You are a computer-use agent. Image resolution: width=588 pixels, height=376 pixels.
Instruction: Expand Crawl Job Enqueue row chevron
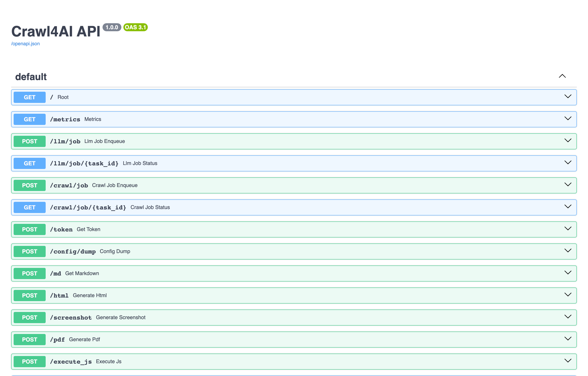click(568, 184)
